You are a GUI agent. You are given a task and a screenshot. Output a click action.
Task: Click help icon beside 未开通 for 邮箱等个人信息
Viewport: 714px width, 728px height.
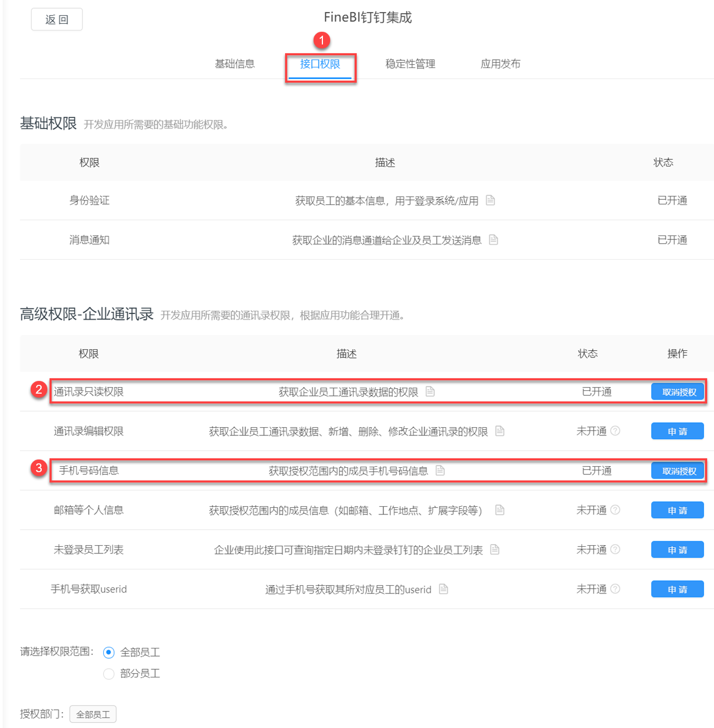point(615,510)
